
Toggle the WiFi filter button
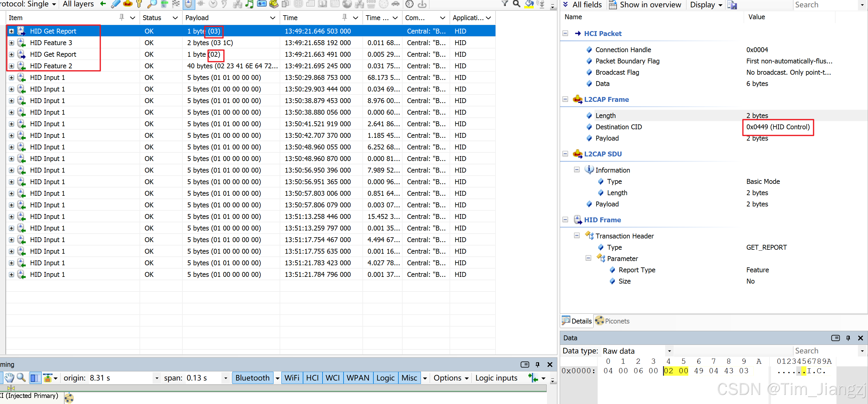291,378
